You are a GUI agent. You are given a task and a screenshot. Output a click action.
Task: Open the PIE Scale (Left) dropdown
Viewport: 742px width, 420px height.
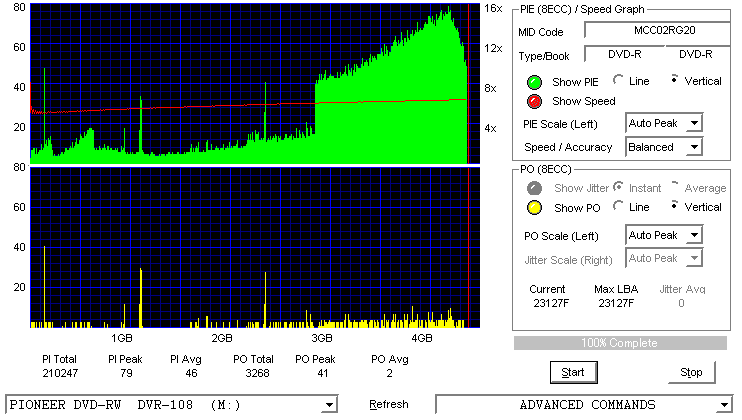(x=663, y=123)
